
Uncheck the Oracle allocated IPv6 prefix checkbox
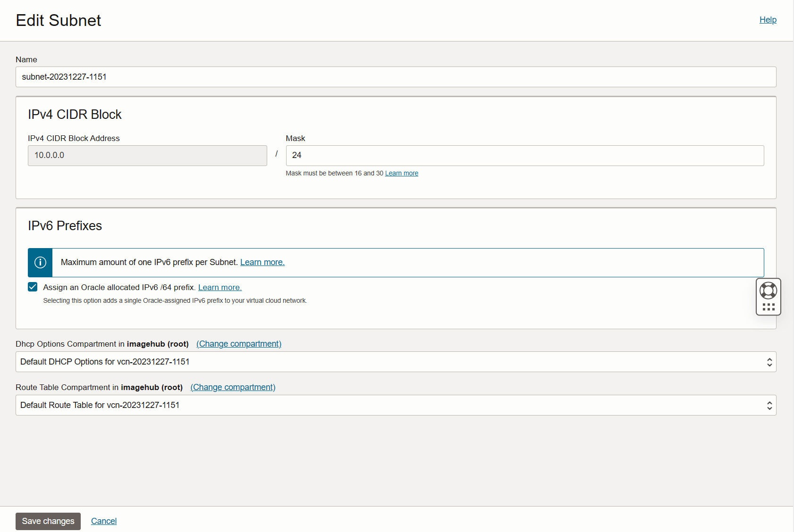coord(33,287)
